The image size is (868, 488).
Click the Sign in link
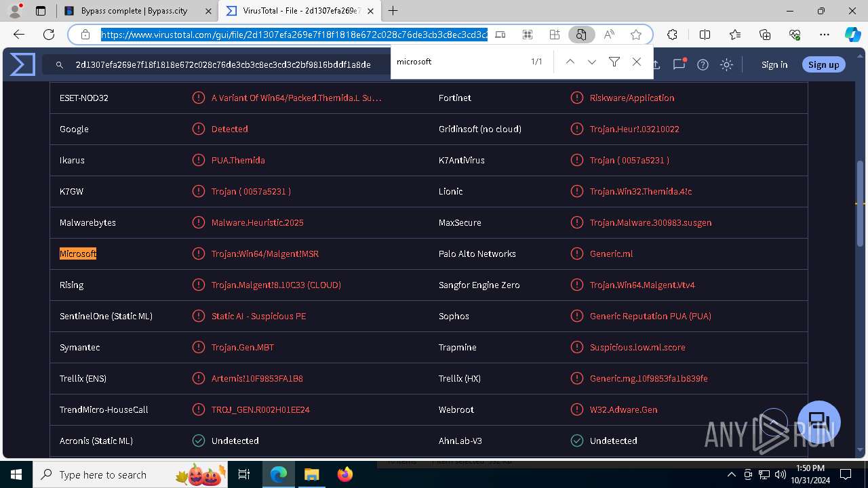pos(774,64)
